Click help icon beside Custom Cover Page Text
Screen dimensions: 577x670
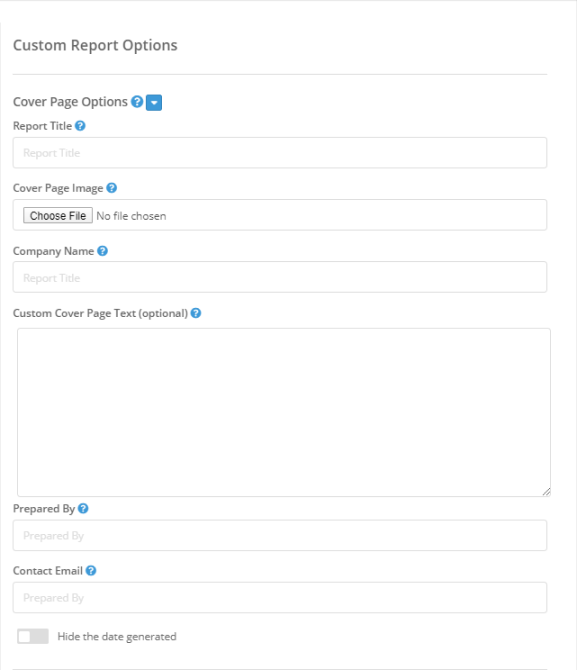pos(196,313)
